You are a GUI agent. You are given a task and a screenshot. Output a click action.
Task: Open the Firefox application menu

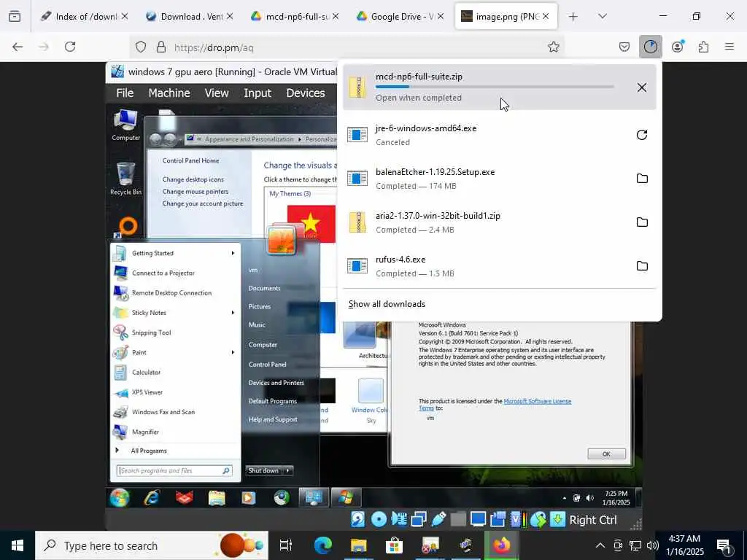729,47
